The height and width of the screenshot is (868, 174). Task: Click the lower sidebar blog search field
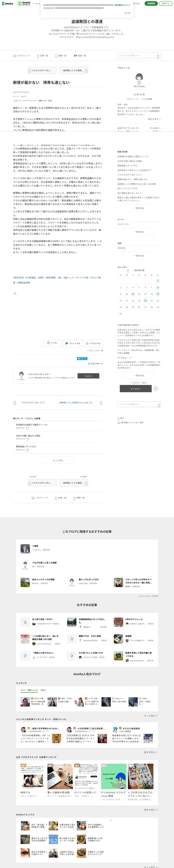tap(139, 404)
